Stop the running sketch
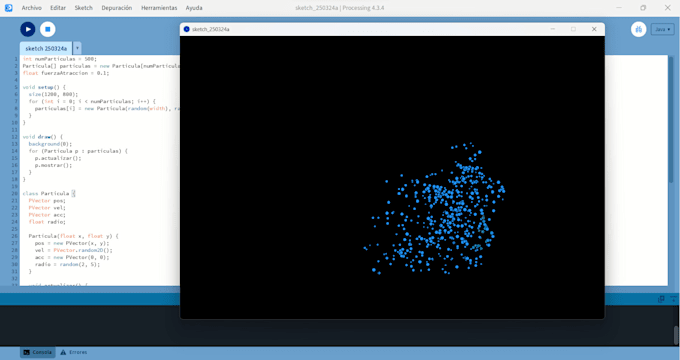The width and height of the screenshot is (680, 360). 48,29
